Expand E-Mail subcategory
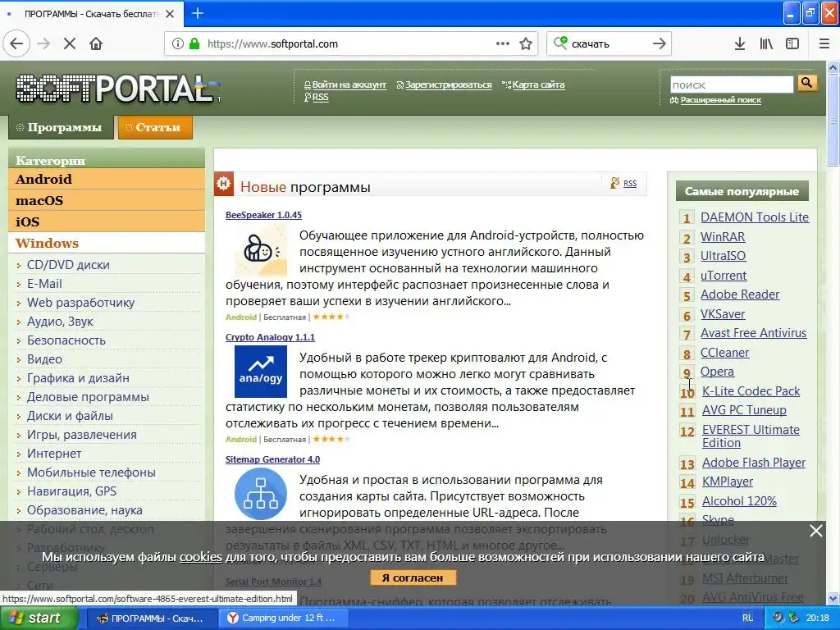 44,283
